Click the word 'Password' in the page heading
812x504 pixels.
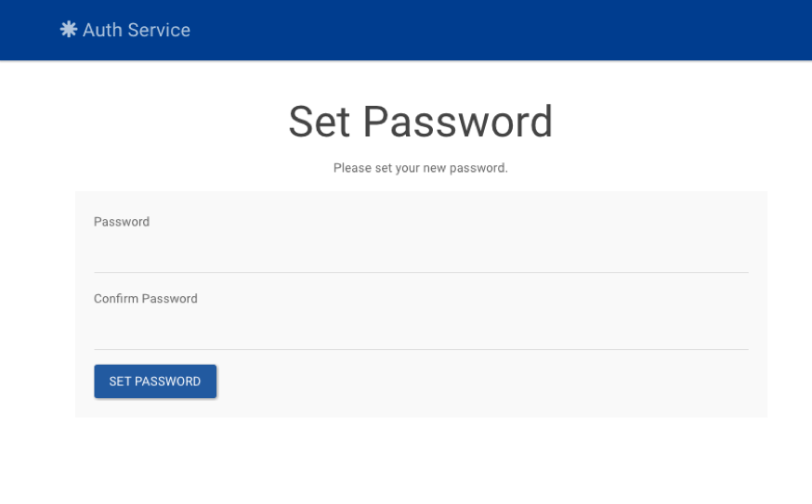(x=457, y=122)
